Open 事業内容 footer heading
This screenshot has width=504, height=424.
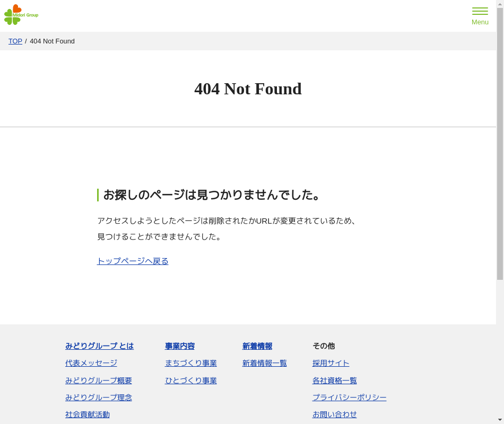[180, 346]
